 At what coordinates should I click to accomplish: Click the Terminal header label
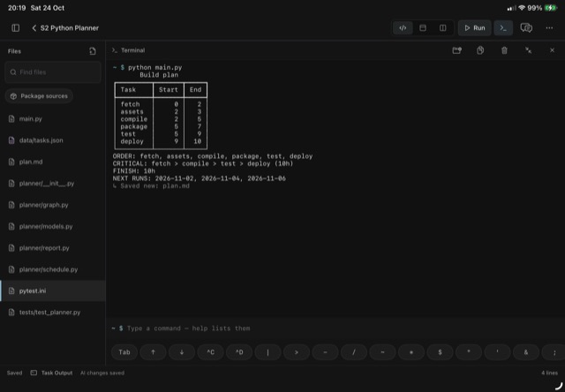133,50
